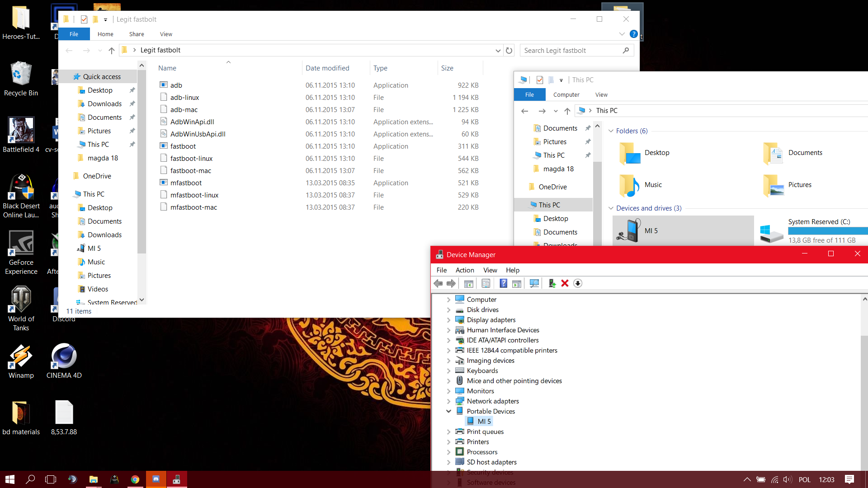Select MI 5 under Portable Devices
Viewport: 868px width, 488px height.
(x=484, y=421)
